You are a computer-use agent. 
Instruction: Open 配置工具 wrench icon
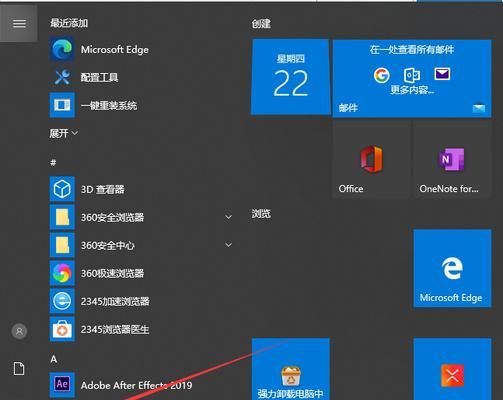coord(62,77)
